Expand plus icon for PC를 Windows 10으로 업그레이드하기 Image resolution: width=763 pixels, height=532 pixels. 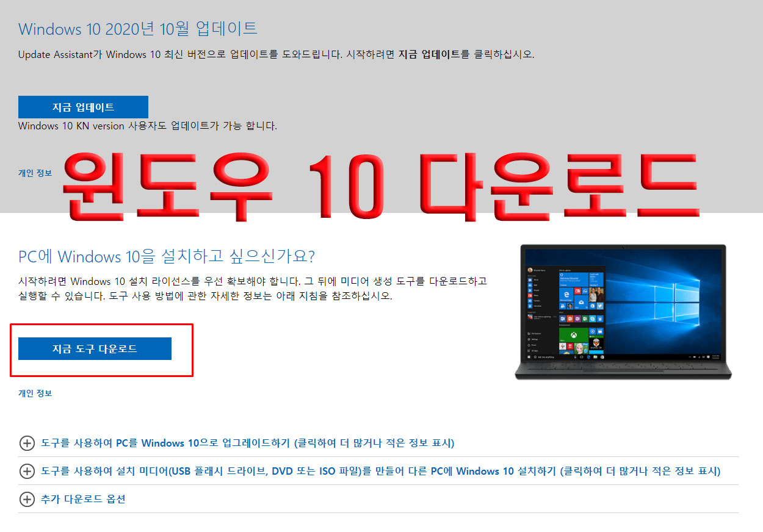coord(27,443)
